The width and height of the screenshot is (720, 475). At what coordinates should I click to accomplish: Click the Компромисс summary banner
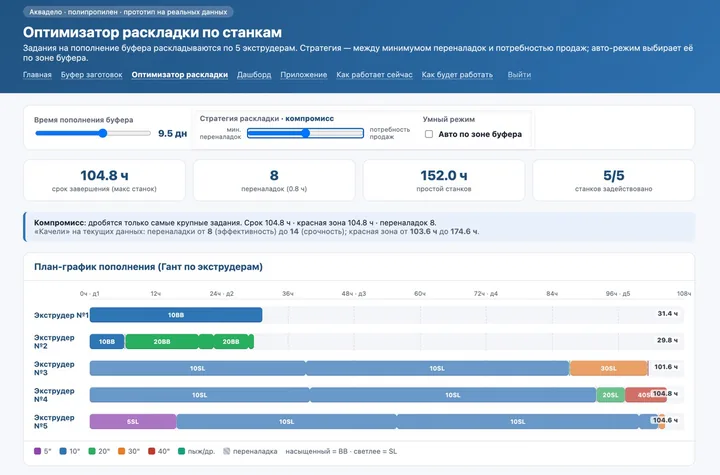[x=359, y=227]
